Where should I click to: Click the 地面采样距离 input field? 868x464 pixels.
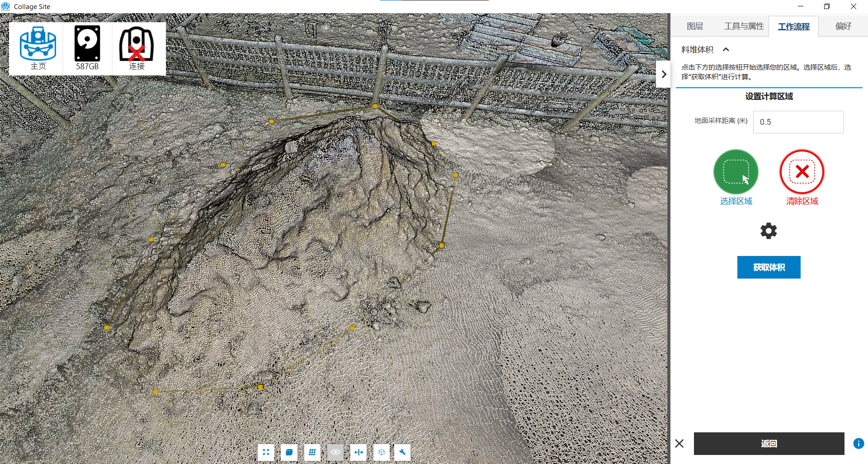point(798,122)
